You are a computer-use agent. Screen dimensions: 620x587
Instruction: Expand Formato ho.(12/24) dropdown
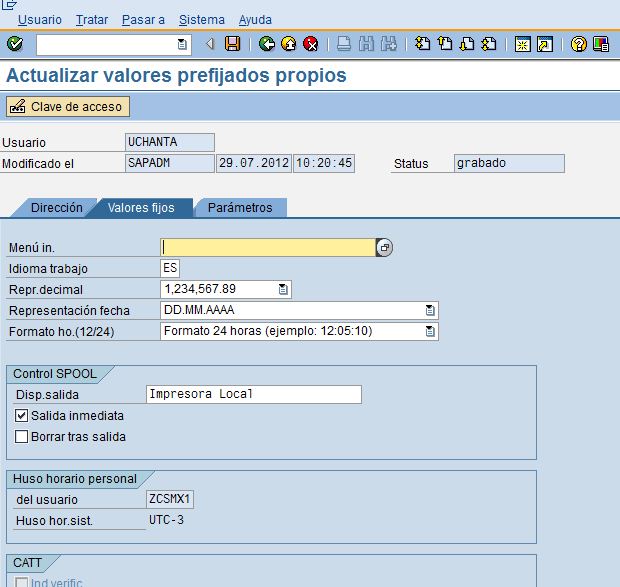[430, 331]
